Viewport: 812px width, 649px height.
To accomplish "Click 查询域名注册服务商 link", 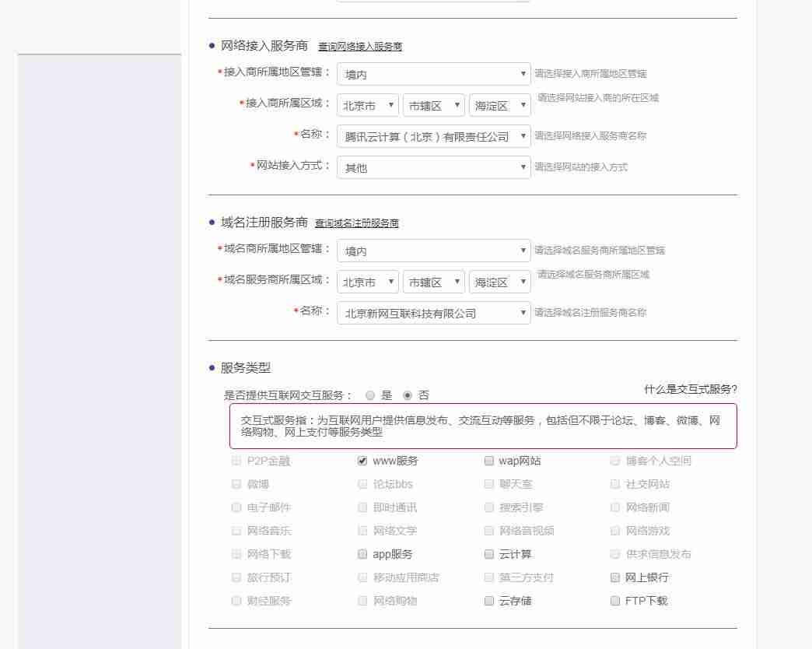I will [x=357, y=223].
